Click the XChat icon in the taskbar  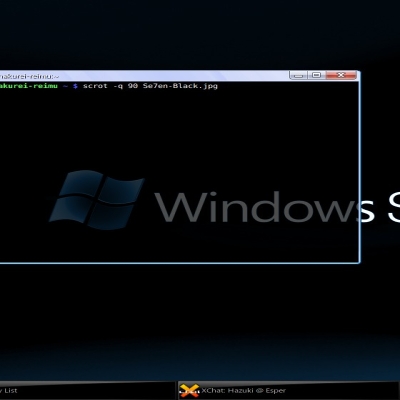click(x=189, y=391)
